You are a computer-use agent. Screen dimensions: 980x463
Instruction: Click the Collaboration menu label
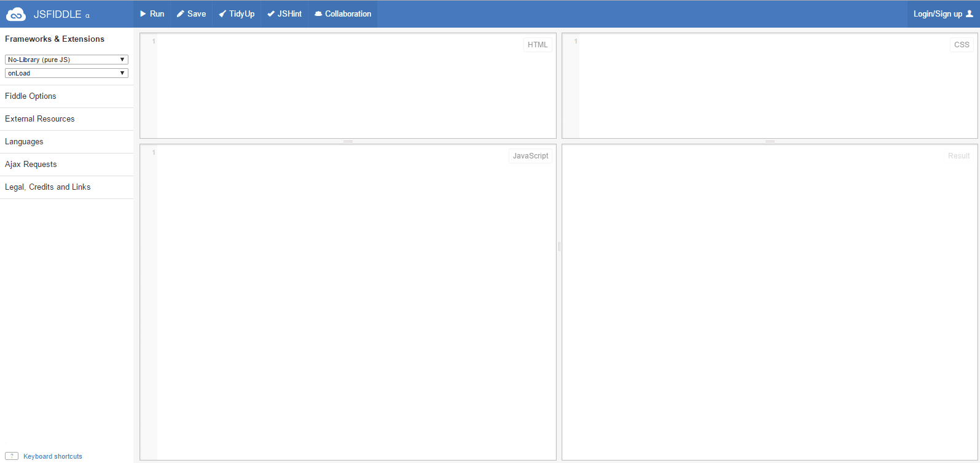[x=348, y=14]
